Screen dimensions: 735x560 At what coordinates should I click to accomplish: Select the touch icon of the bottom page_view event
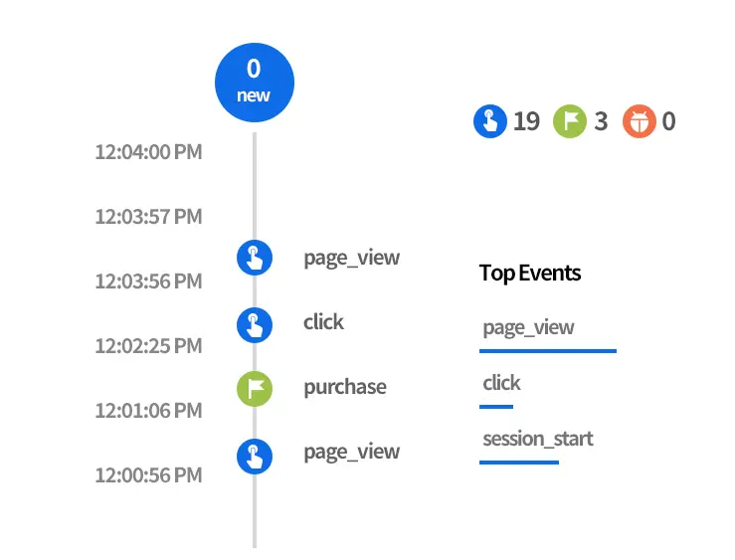click(254, 457)
